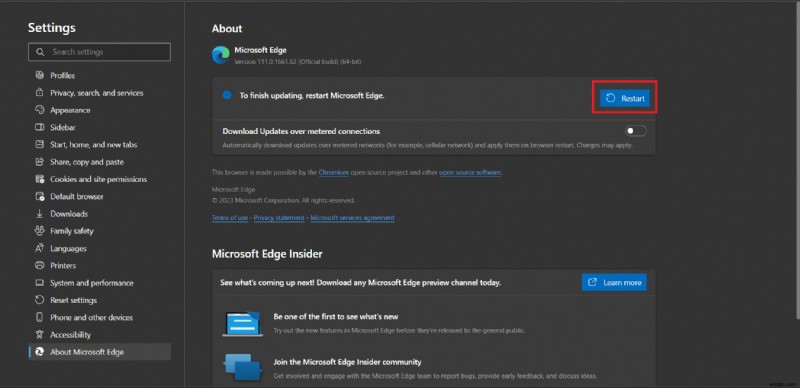
Task: Click the lock icon beside Privacy, search, and services
Action: tap(40, 93)
